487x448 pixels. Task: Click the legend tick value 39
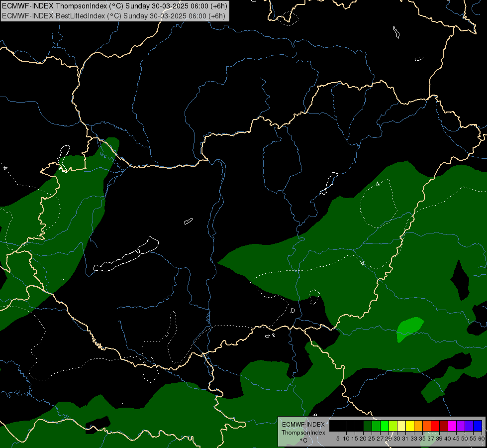click(x=439, y=439)
